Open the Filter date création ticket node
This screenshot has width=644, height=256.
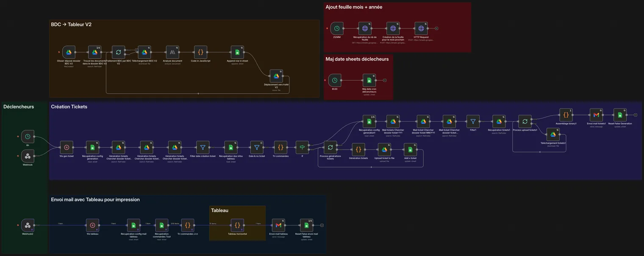click(x=203, y=147)
